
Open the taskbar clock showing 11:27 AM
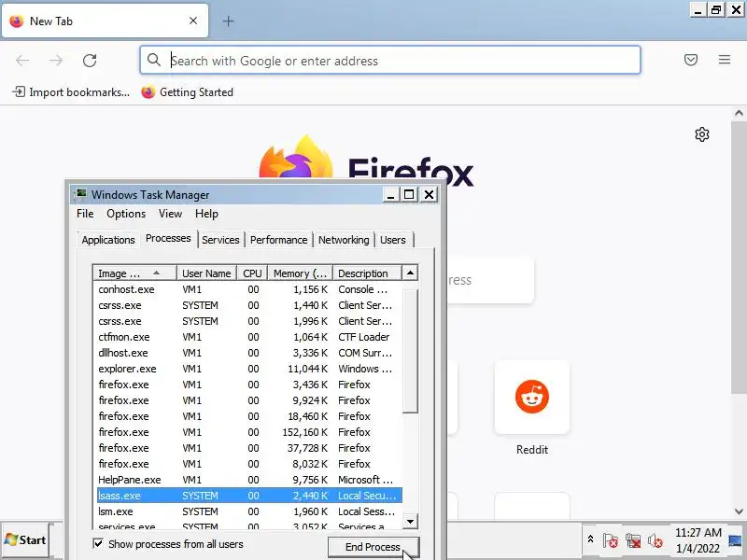click(x=698, y=540)
